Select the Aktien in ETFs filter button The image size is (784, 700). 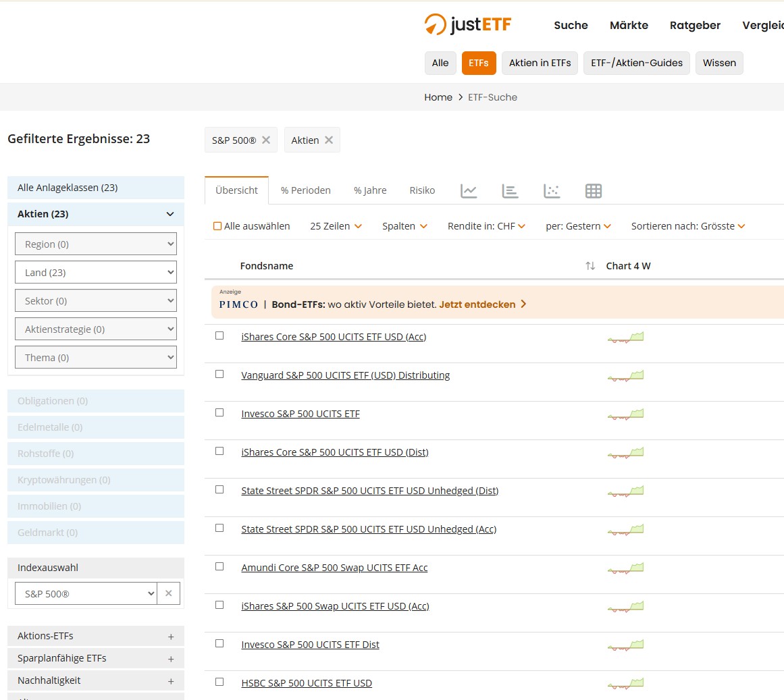540,63
